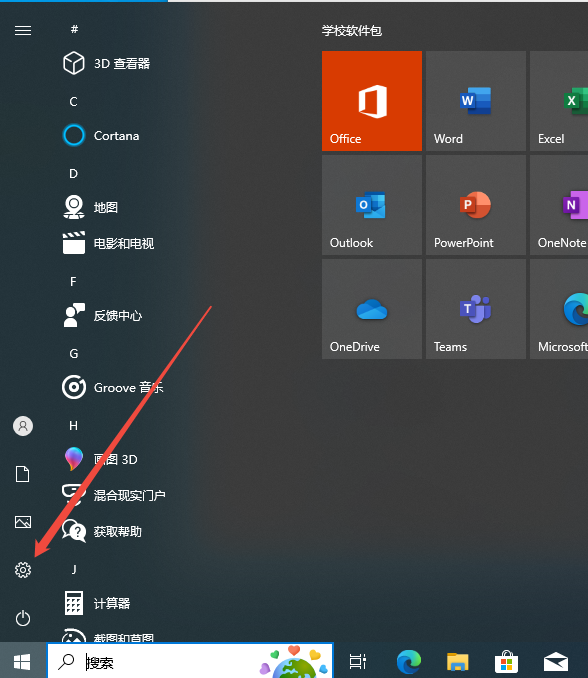The width and height of the screenshot is (588, 678).
Task: Click the C letter header
Action: click(74, 102)
